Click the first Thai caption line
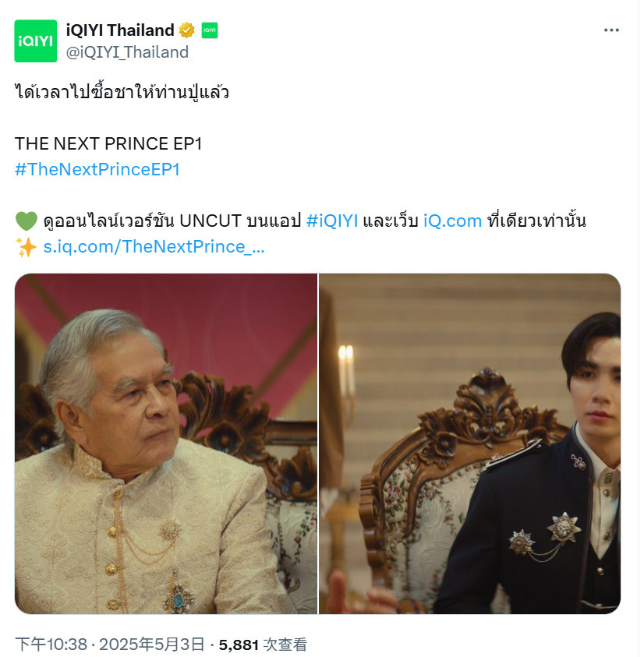 tap(122, 92)
